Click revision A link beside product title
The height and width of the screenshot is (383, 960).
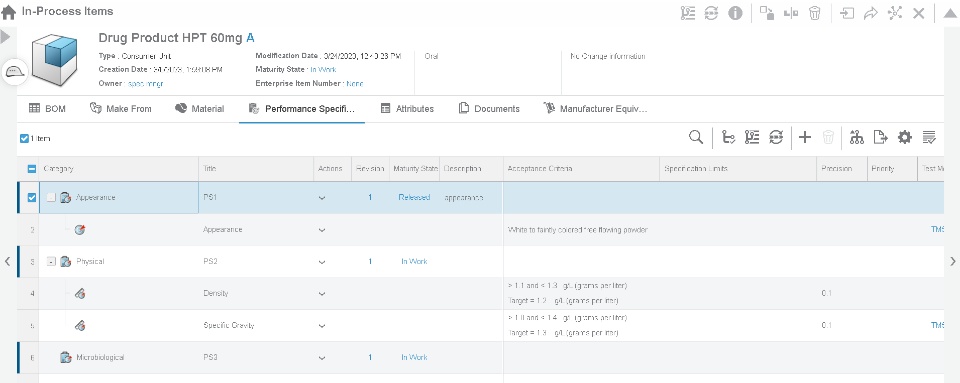(x=250, y=38)
